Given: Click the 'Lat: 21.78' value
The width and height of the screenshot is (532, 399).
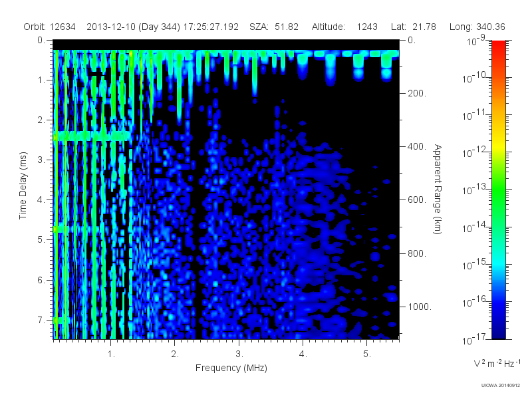Looking at the screenshot, I should click(413, 27).
